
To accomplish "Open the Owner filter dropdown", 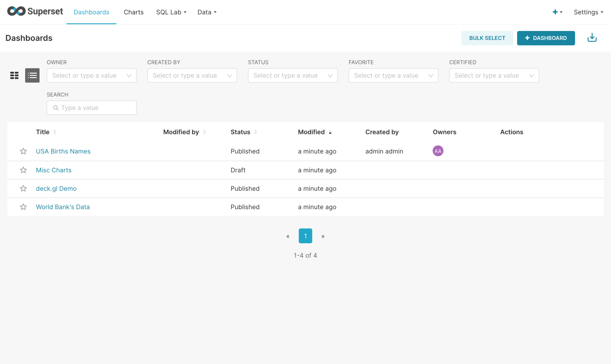I will [92, 75].
